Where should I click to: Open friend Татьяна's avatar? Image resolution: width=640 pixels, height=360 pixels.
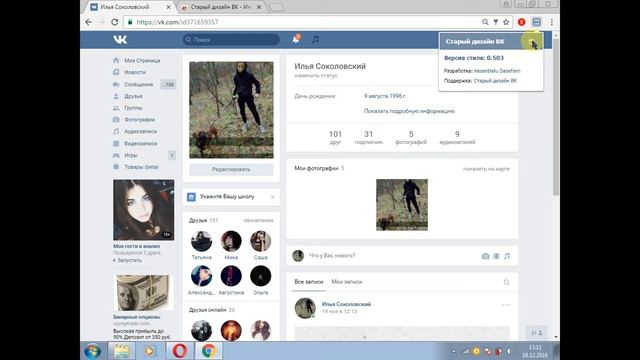[x=201, y=241]
